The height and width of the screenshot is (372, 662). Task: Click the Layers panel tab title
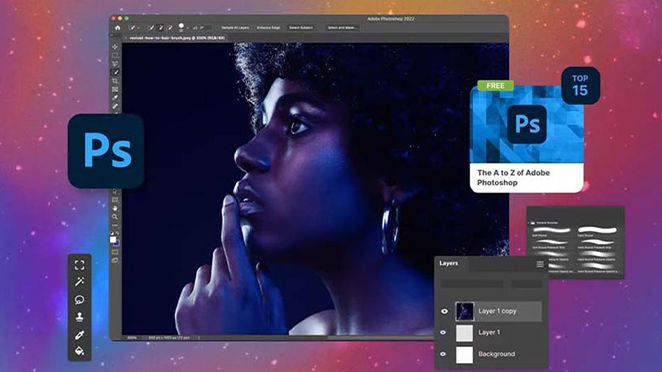pos(448,263)
